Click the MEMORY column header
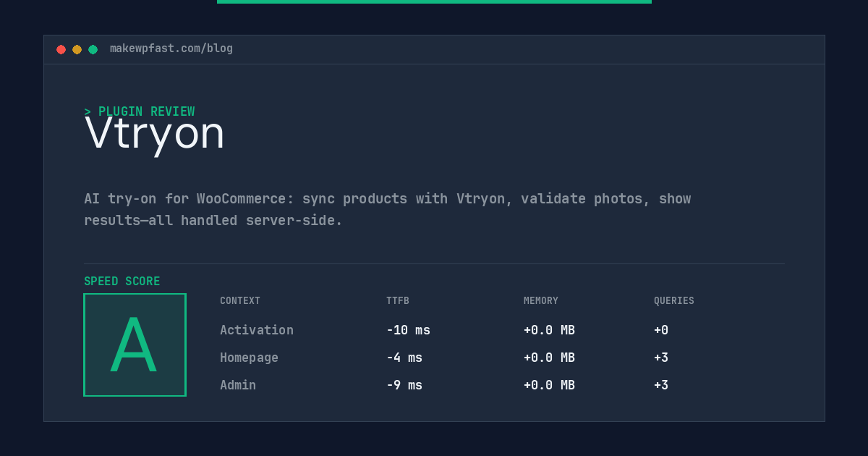The width and height of the screenshot is (868, 456). pos(541,300)
